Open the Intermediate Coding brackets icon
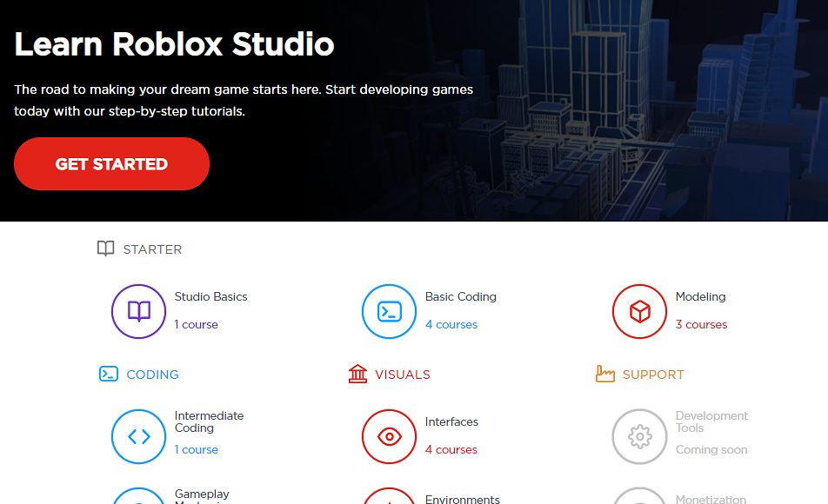828x504 pixels. [139, 436]
